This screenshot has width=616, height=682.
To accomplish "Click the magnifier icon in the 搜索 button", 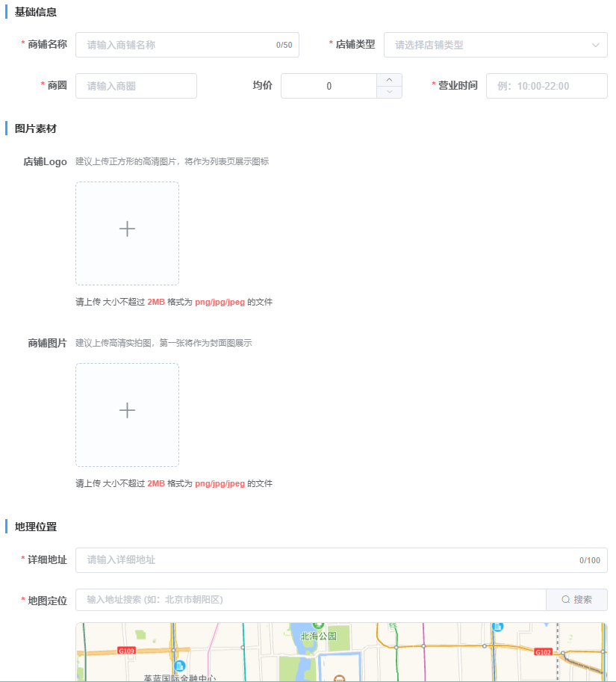I will 565,599.
